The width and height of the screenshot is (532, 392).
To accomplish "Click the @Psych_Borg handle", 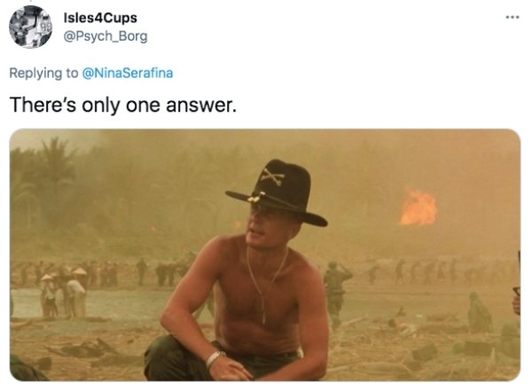I will click(106, 36).
